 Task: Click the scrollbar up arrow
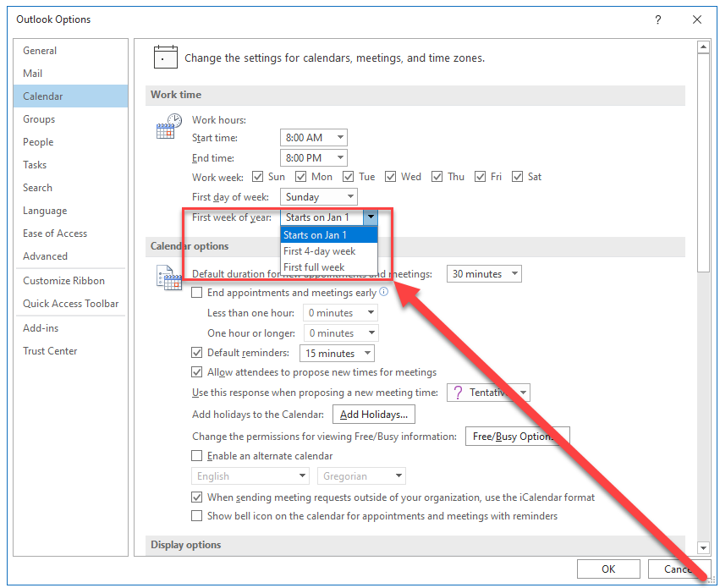pyautogui.click(x=703, y=47)
